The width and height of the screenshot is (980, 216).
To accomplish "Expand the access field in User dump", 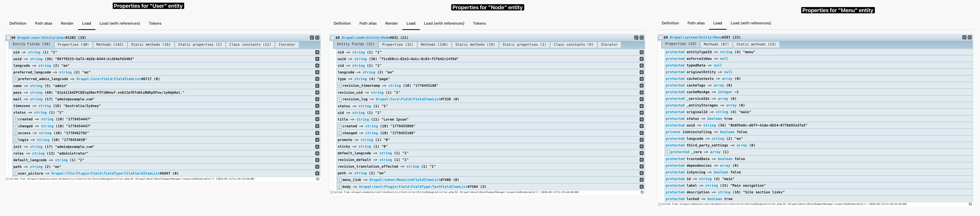I will tap(15, 133).
